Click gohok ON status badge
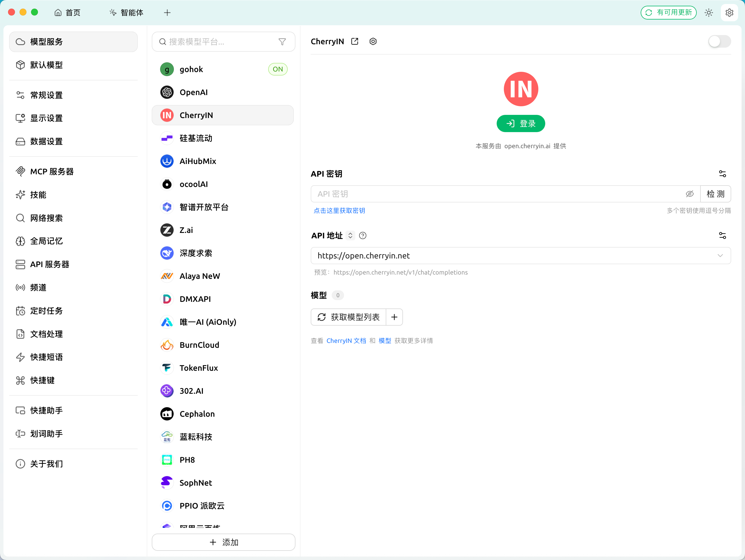The height and width of the screenshot is (560, 745). point(278,69)
